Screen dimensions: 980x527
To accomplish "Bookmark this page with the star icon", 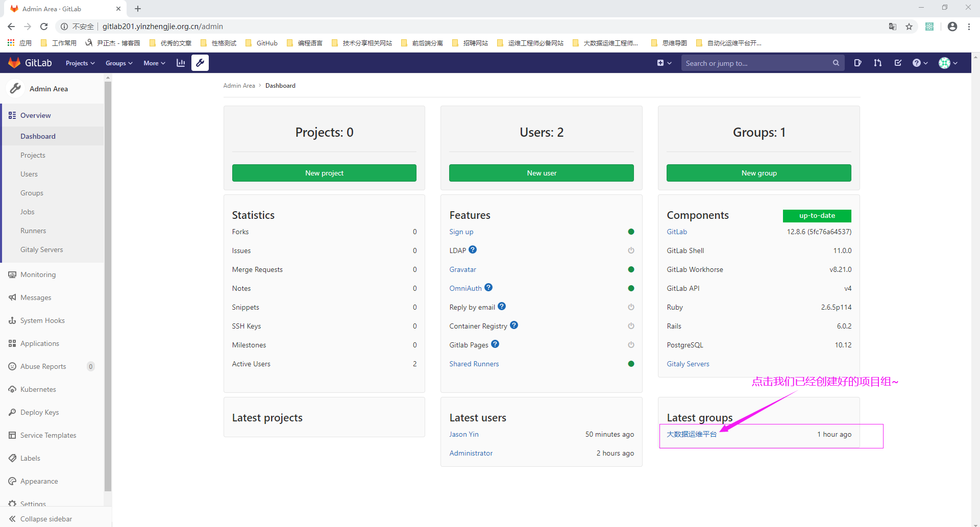I will [909, 27].
